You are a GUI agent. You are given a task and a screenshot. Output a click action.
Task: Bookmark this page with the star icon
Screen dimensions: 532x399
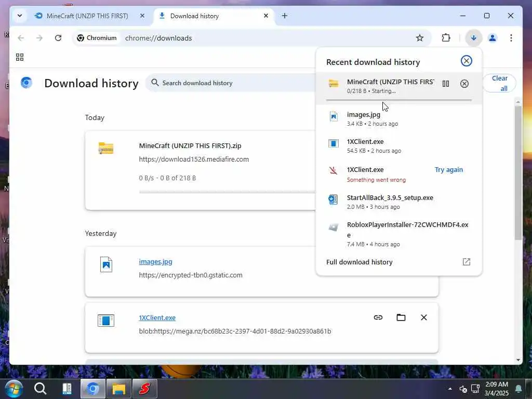coord(420,38)
